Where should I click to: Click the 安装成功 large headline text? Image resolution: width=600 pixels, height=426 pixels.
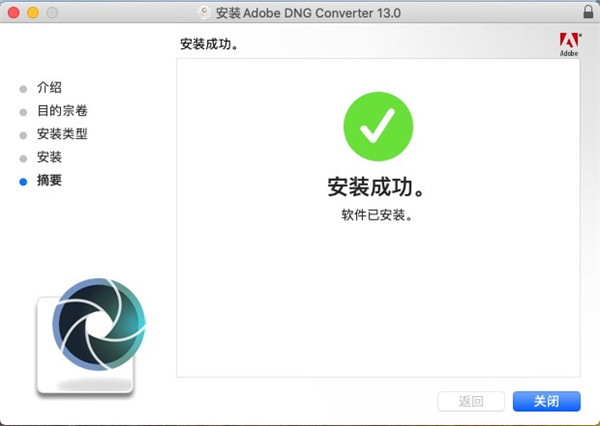coord(376,187)
